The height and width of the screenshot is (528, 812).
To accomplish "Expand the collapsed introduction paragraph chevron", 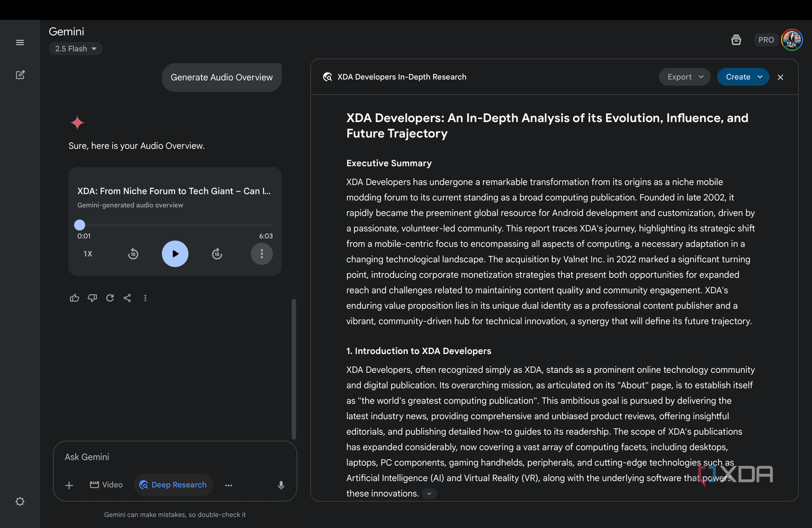I will coord(429,494).
